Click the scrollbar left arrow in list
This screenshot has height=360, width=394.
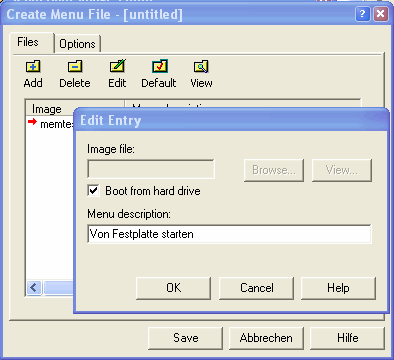34,287
